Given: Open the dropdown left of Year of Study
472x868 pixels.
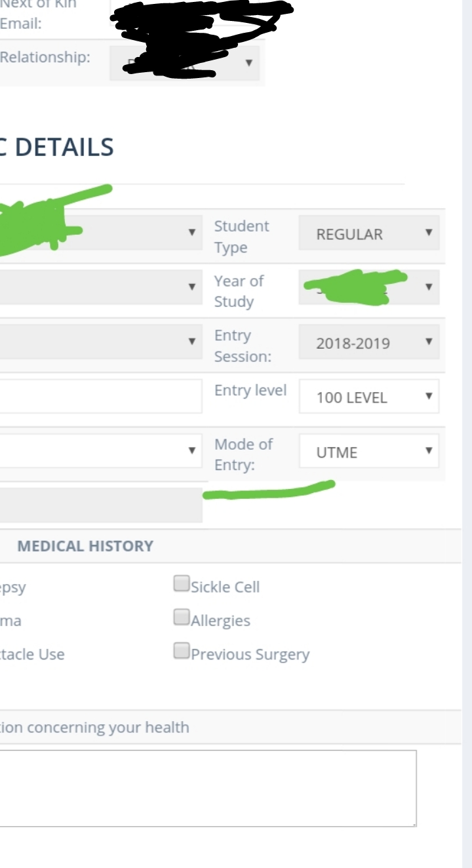Looking at the screenshot, I should coord(98,287).
